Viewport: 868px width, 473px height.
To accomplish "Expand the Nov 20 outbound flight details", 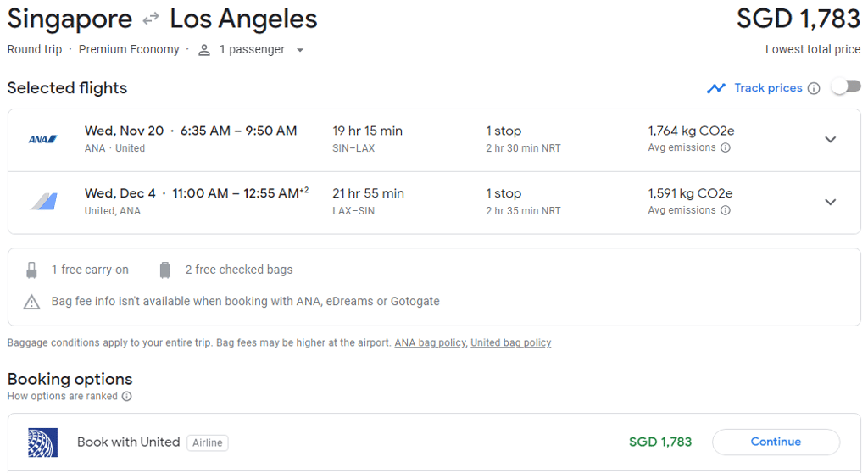I will [831, 139].
